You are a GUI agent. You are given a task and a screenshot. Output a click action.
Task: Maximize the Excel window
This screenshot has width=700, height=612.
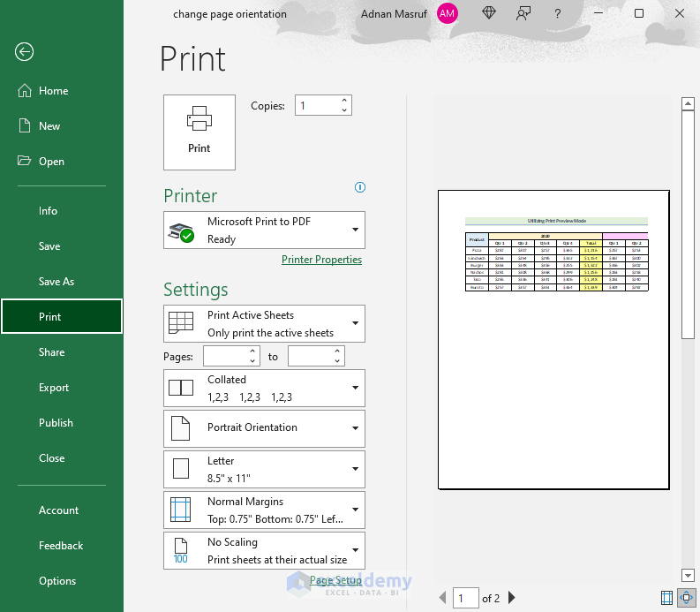click(x=639, y=13)
